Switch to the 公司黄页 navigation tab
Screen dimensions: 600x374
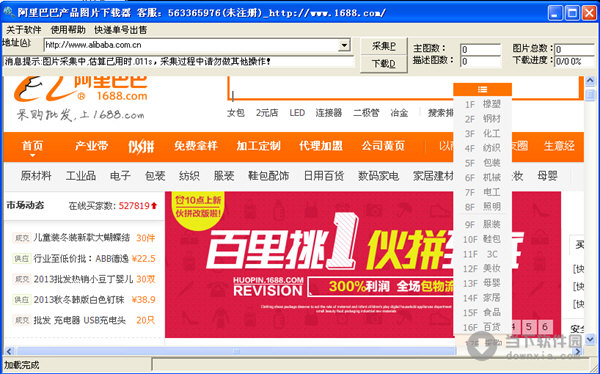[x=383, y=146]
